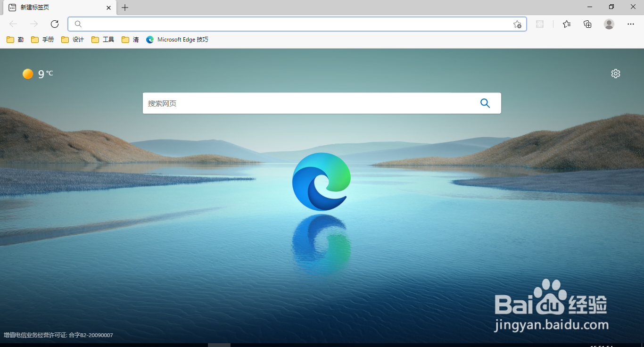The height and width of the screenshot is (347, 644).
Task: Open the user profile avatar
Action: coord(609,24)
